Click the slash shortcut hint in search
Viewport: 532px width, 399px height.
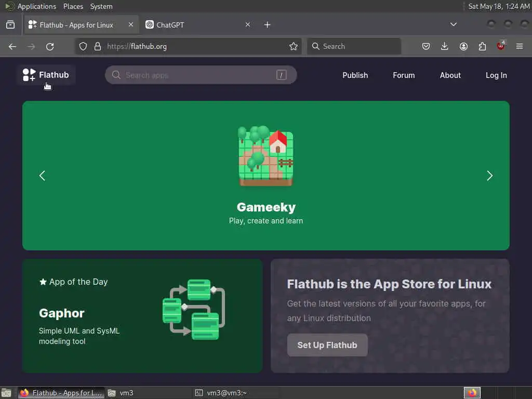click(281, 75)
